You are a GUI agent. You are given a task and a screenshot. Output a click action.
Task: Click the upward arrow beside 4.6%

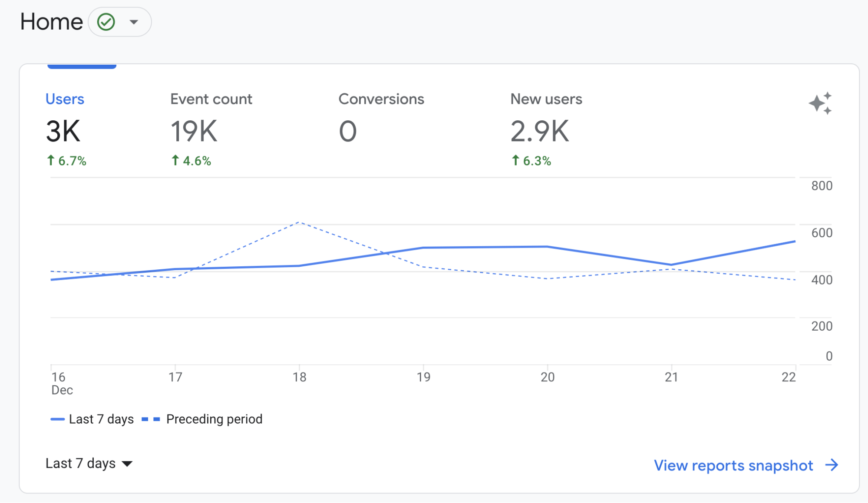175,160
